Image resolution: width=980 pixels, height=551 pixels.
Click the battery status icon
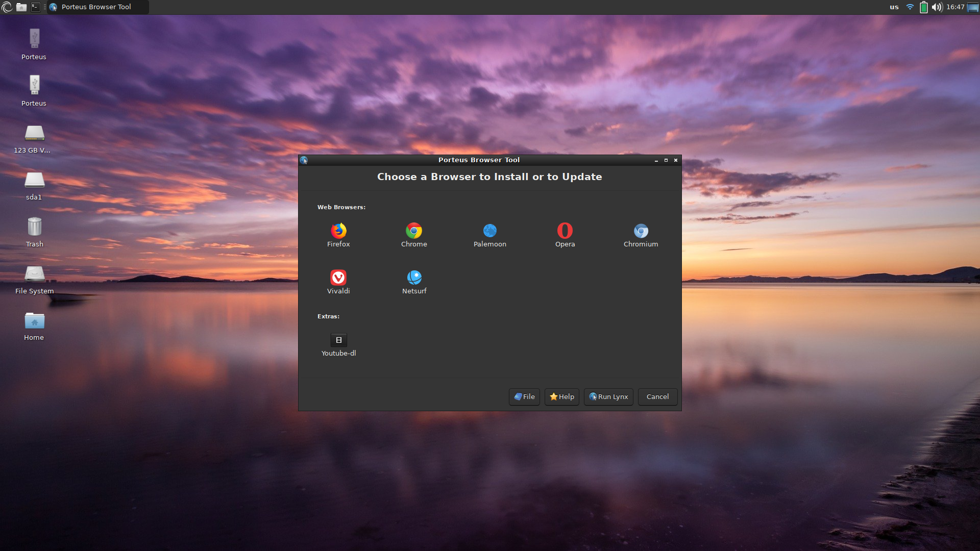pos(923,7)
